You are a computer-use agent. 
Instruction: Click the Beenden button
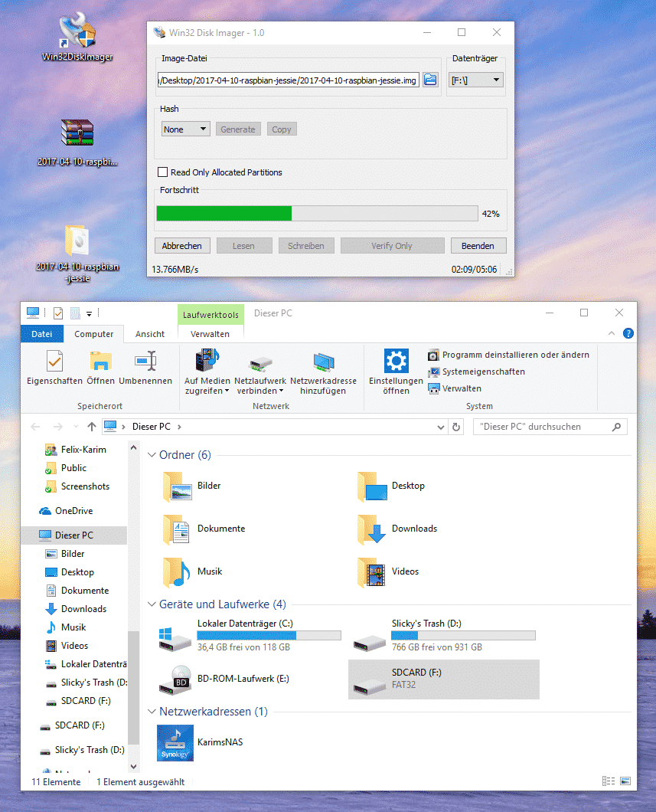(478, 246)
